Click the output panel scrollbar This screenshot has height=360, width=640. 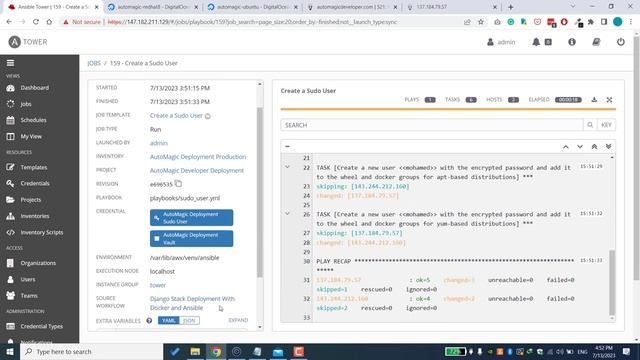[612, 282]
